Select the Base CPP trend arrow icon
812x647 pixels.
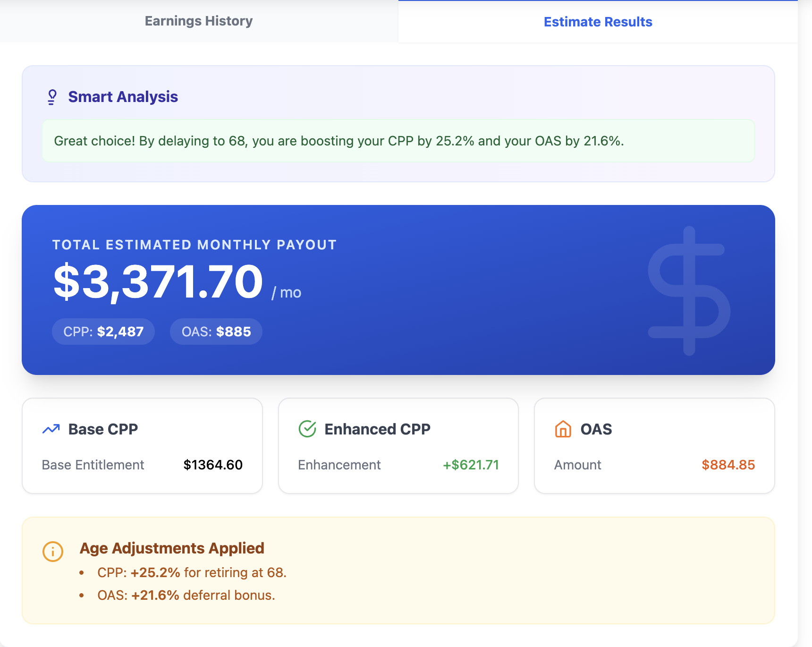(x=51, y=429)
